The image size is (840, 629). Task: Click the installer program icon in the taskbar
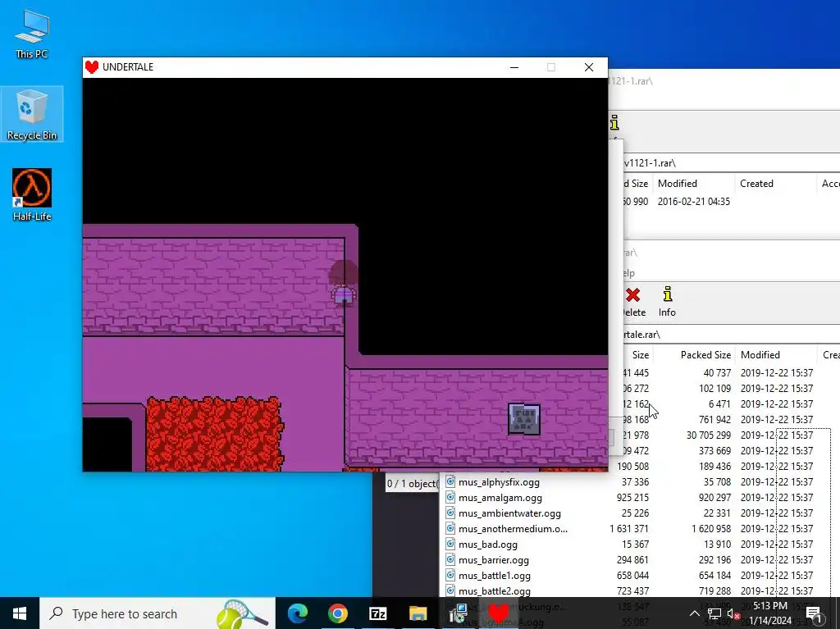coord(458,613)
